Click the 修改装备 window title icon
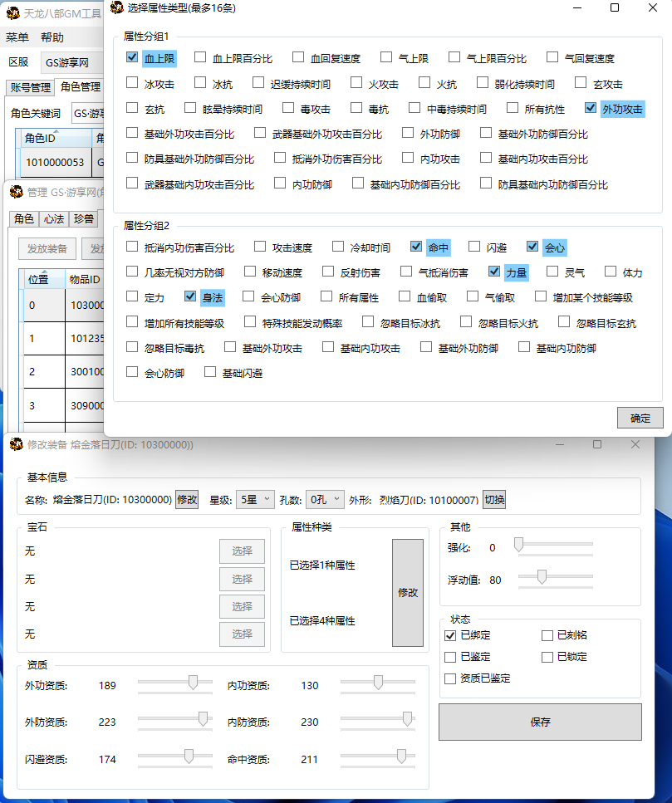This screenshot has width=672, height=803. (17, 445)
